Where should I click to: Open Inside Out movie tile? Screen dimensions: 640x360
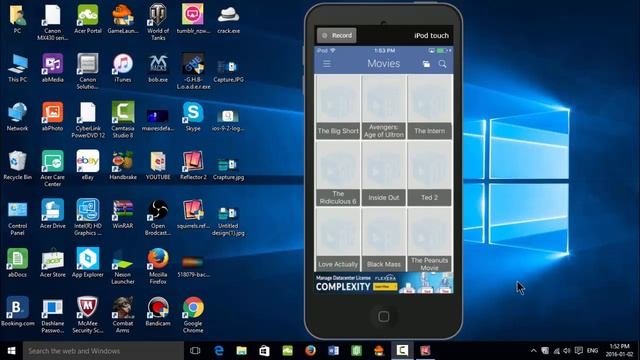point(384,173)
